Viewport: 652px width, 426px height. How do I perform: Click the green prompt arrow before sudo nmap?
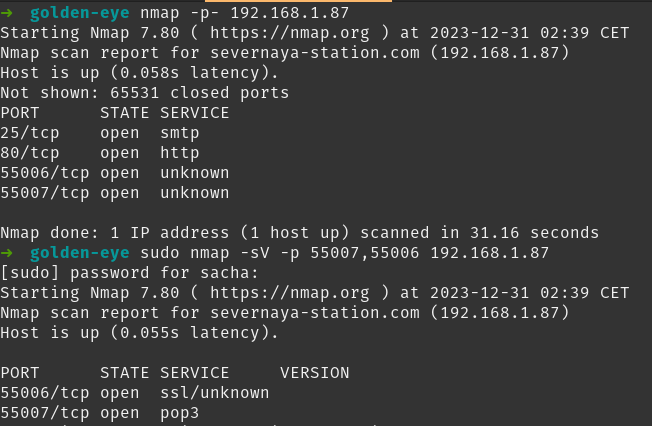[x=7, y=253]
